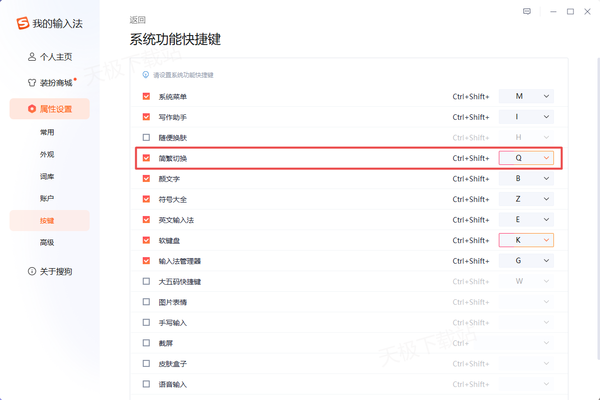600x400 pixels.
Task: Click 输入法管理器 row label
Action: [x=180, y=261]
